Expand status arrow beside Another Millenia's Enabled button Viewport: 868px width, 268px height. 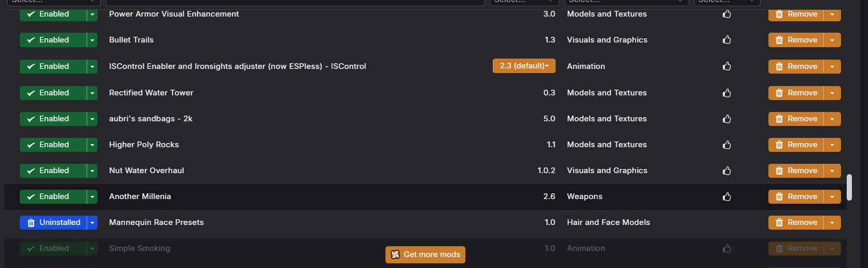coord(92,196)
